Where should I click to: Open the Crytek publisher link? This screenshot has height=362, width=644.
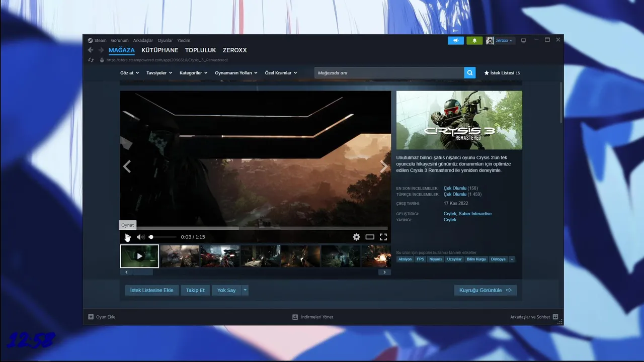[x=450, y=220]
